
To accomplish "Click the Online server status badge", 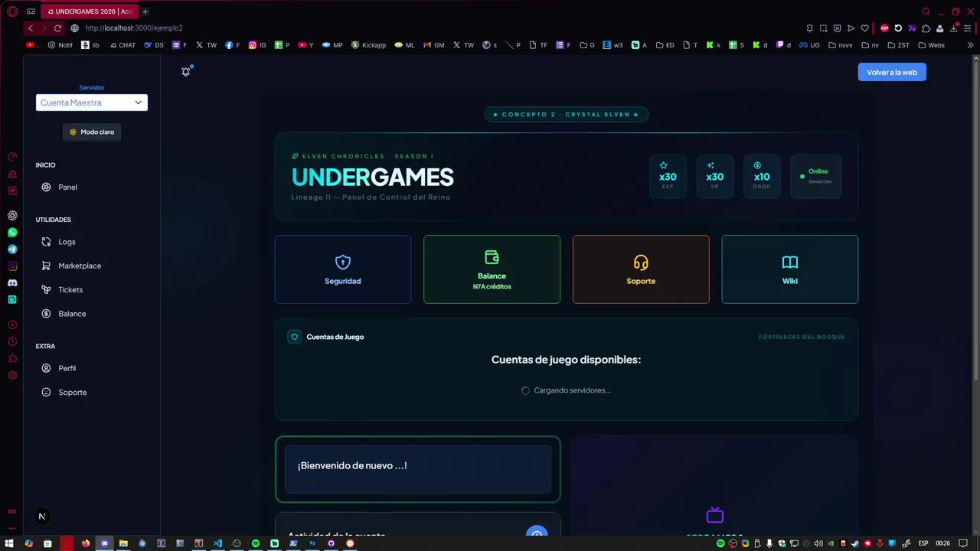I will 816,176.
